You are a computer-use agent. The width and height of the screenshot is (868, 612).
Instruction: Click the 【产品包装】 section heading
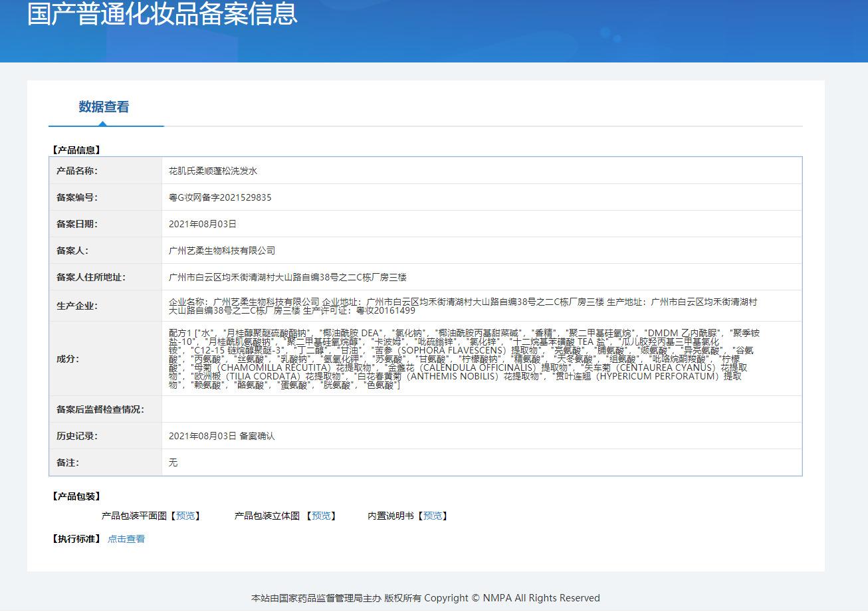click(76, 496)
